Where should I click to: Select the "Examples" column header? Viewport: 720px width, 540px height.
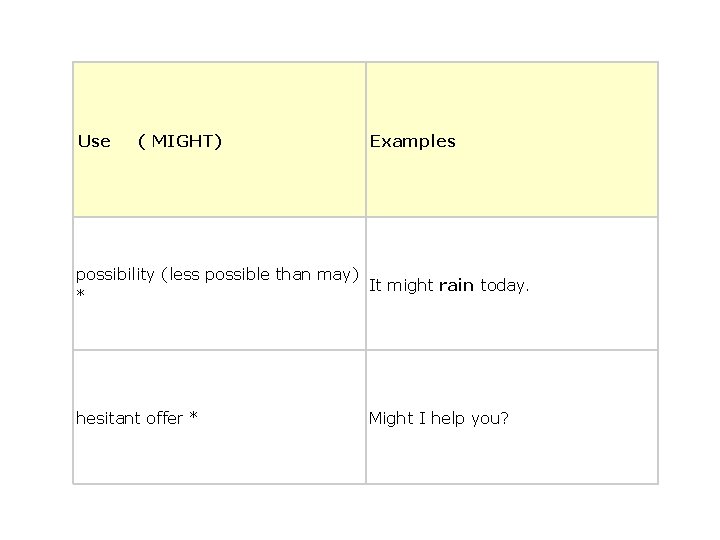[412, 141]
